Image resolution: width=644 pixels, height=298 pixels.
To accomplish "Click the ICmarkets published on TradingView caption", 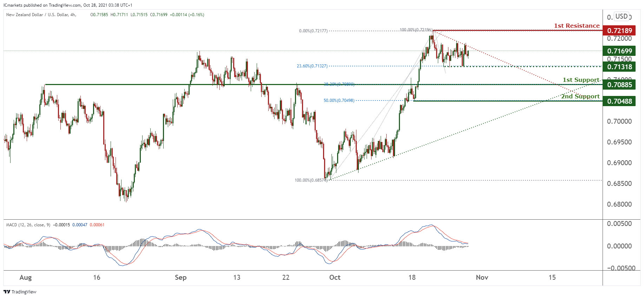I will (x=68, y=5).
